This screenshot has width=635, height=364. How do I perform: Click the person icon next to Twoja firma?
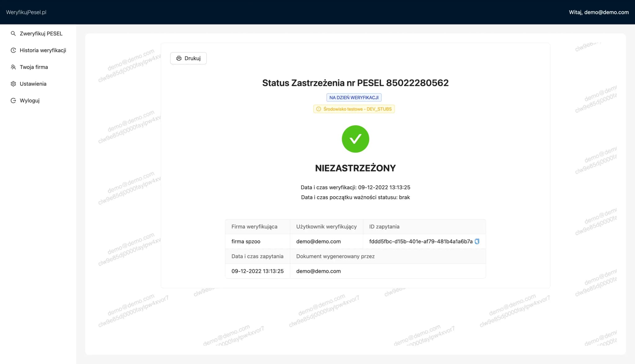(13, 67)
